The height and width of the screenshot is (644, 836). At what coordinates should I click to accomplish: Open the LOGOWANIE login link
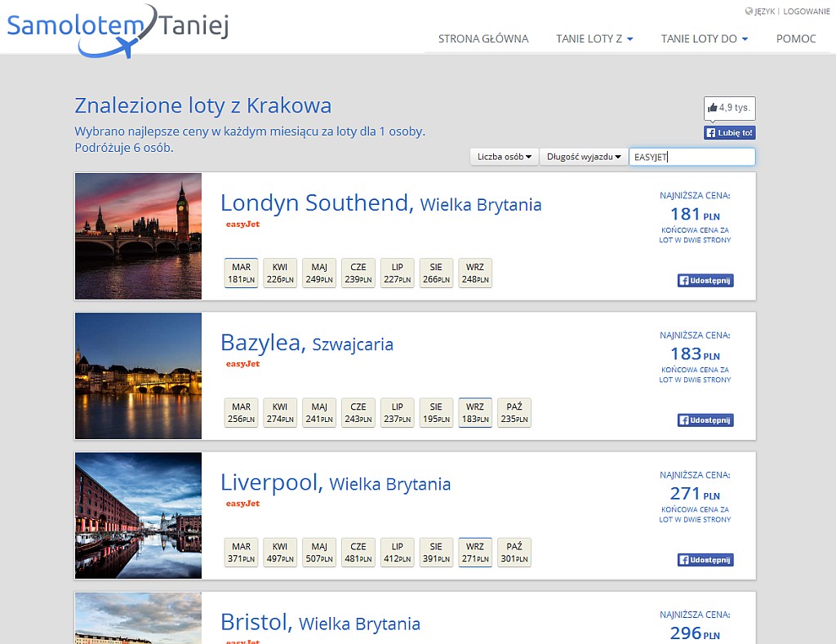click(806, 11)
